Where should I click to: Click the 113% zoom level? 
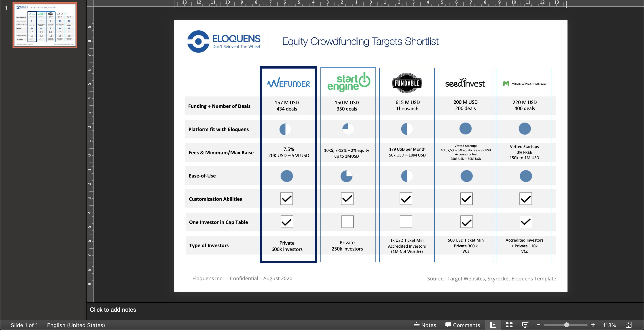pyautogui.click(x=609, y=325)
